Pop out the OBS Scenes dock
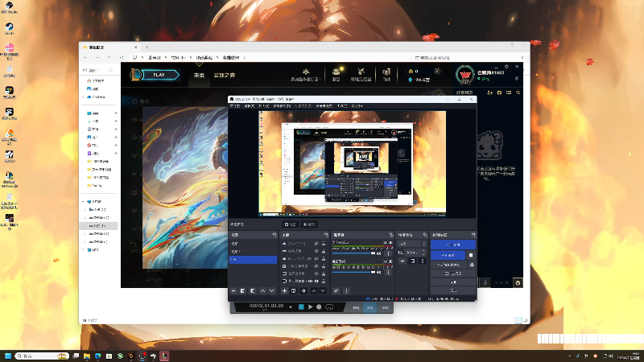 [x=275, y=235]
